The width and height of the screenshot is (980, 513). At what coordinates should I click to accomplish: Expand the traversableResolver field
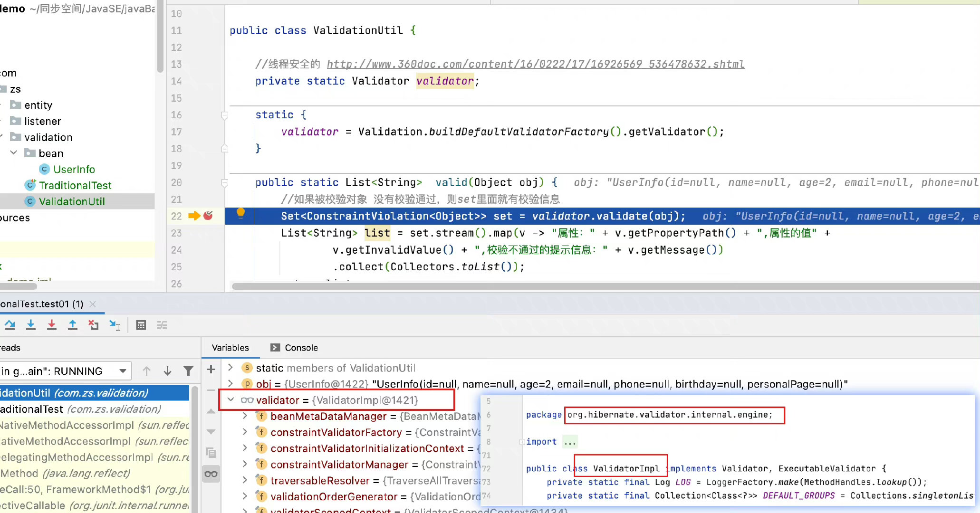coord(245,481)
